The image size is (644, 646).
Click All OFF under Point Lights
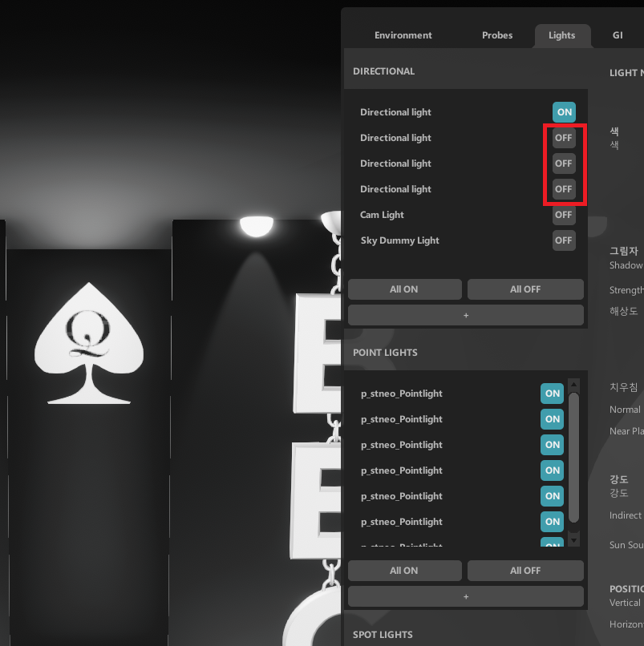(525, 571)
